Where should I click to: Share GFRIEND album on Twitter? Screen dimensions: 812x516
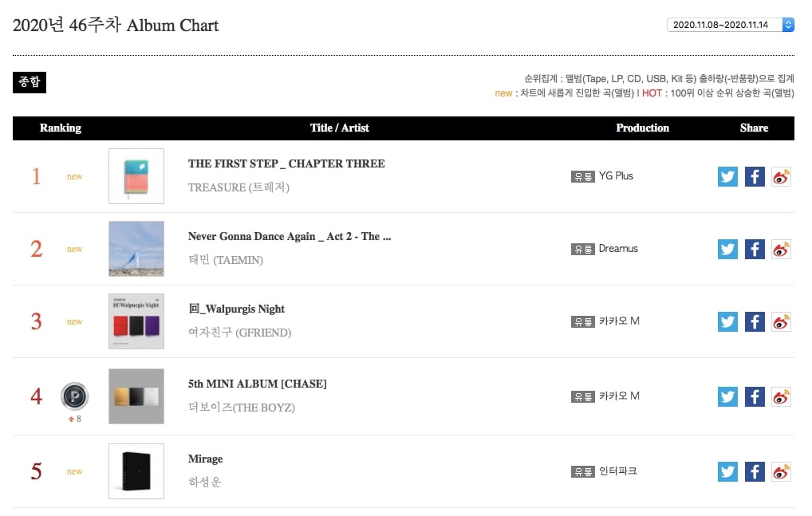click(x=727, y=321)
